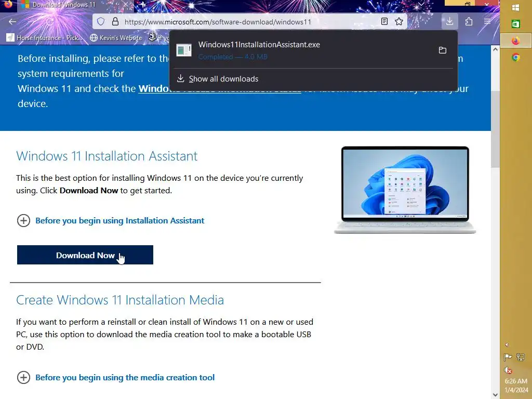
Task: Toggle reader view icon in address bar
Action: coord(384,22)
